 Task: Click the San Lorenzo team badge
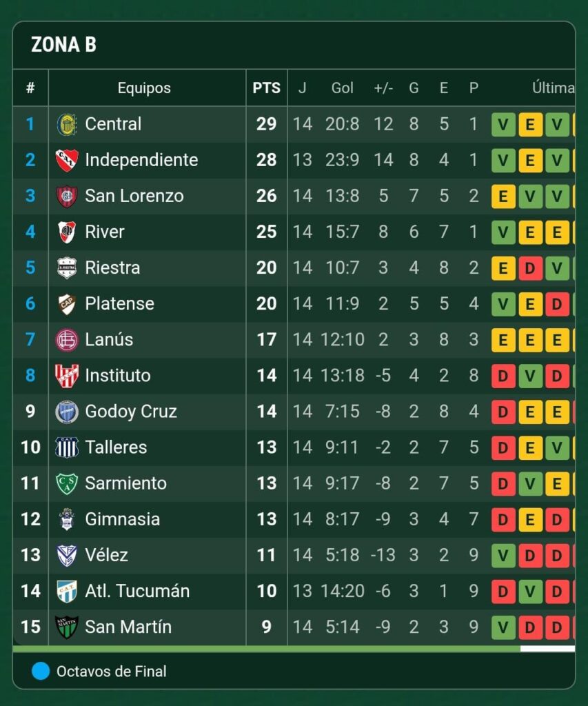67,196
